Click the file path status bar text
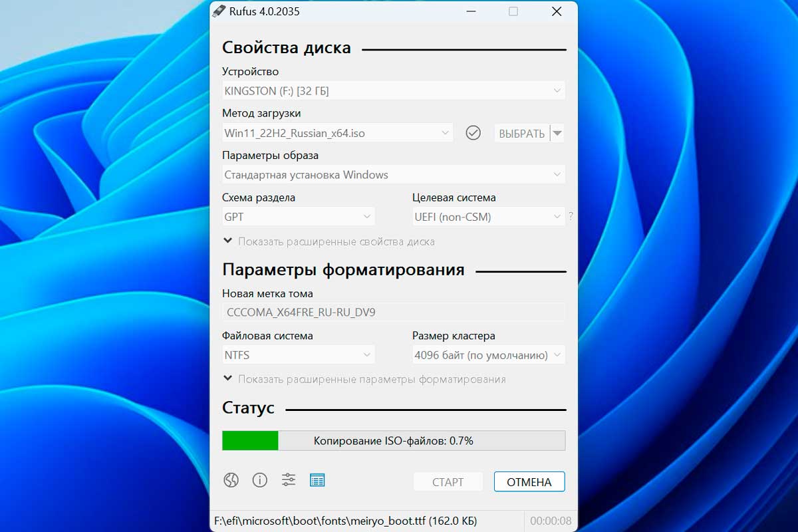The width and height of the screenshot is (798, 532). (x=345, y=521)
